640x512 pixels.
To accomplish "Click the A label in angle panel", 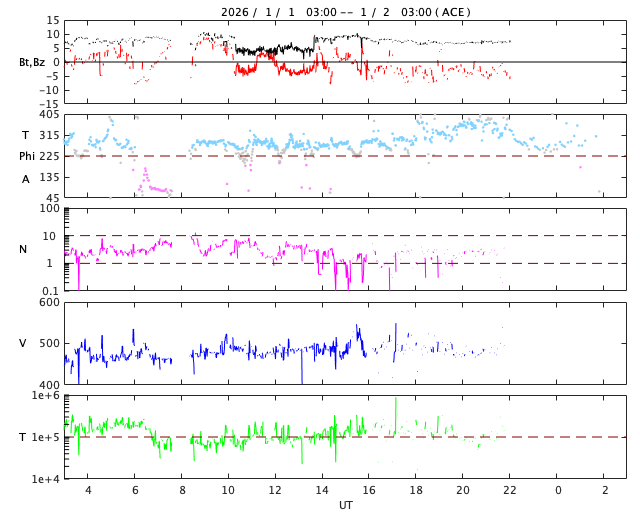I will (26, 179).
